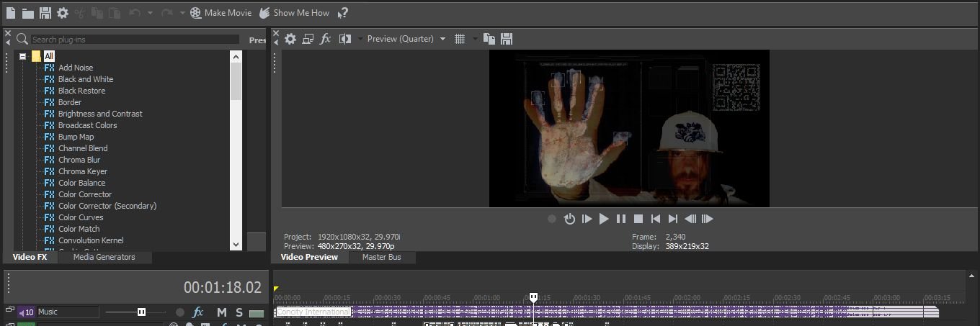Viewport: 980px width, 326px height.
Task: Open the Show Me How tutorials
Action: tap(294, 13)
